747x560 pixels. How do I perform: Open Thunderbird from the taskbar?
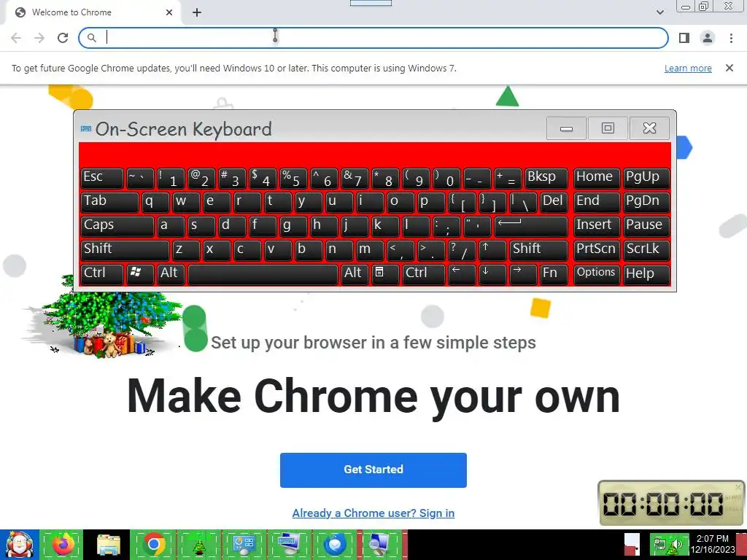pos(335,545)
